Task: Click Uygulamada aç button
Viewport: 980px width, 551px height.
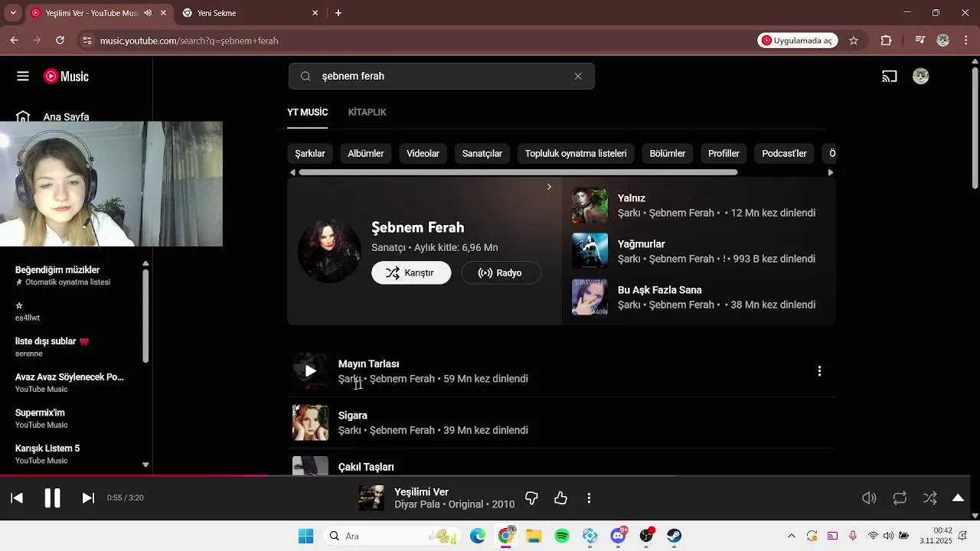Action: 798,41
